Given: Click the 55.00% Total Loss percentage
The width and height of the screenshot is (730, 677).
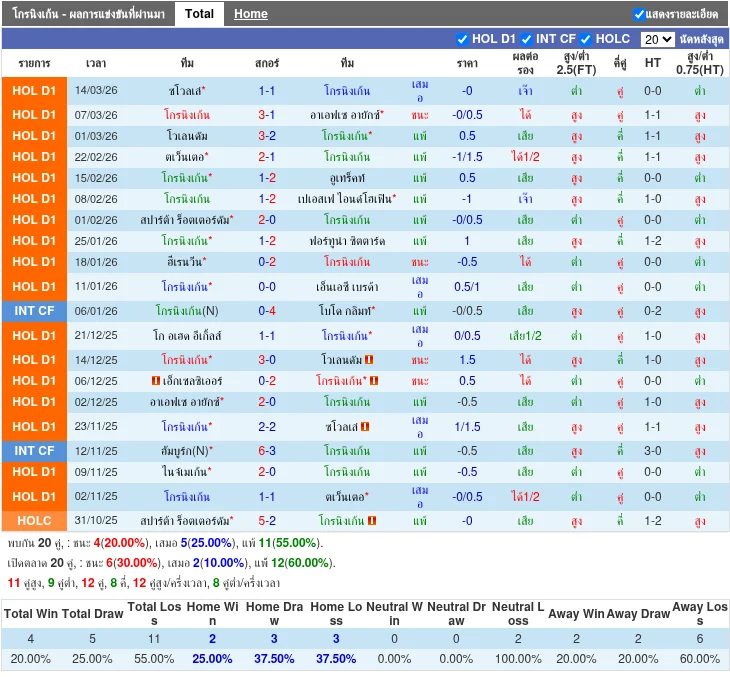Looking at the screenshot, I should point(154,659).
